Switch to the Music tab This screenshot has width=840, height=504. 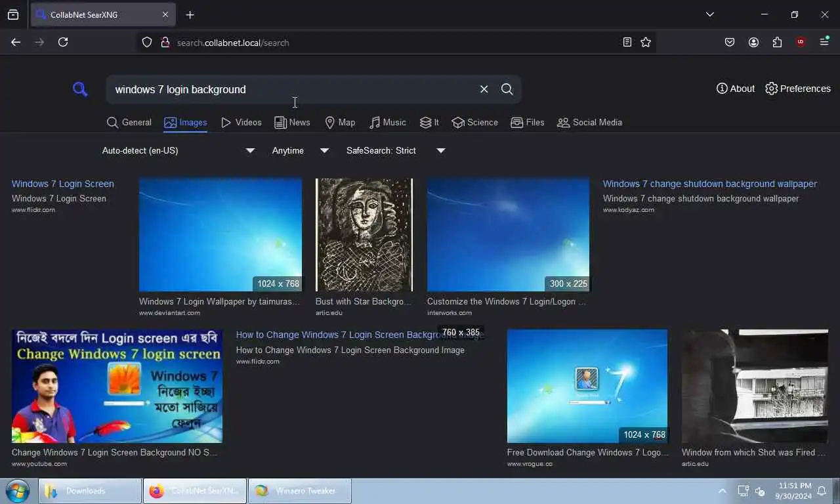(x=387, y=122)
